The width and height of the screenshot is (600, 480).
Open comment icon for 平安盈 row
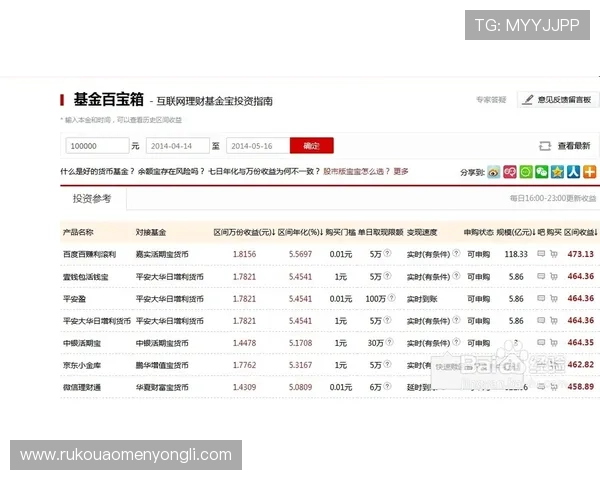pos(541,298)
